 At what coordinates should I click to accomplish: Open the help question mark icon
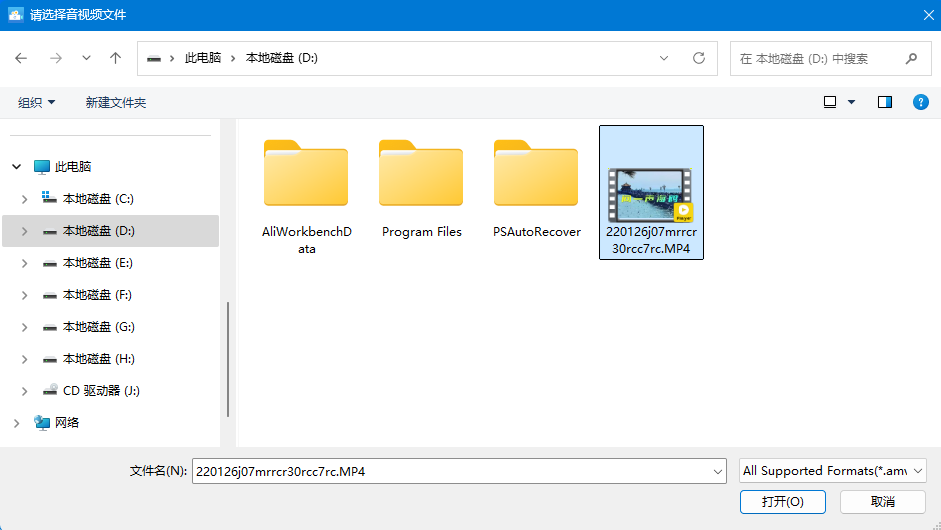coord(921,102)
